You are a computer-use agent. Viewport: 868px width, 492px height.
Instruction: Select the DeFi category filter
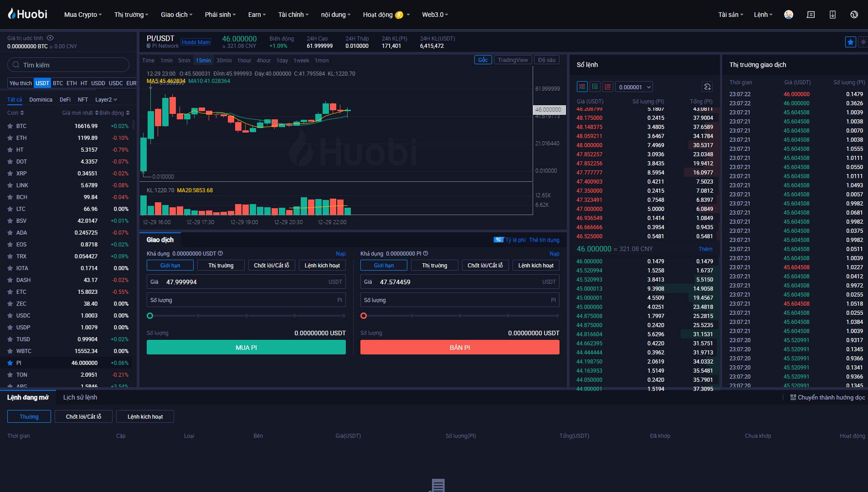65,99
